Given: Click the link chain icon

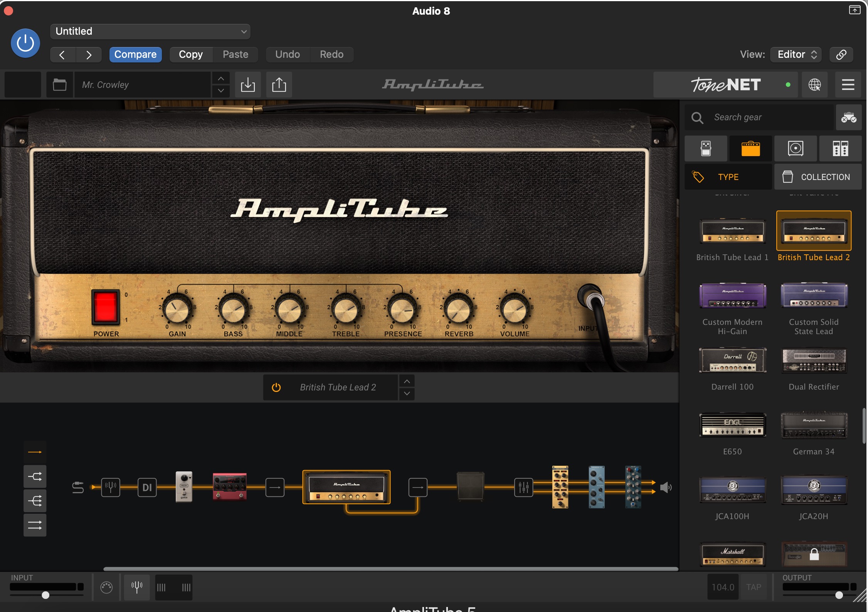Looking at the screenshot, I should click(841, 54).
